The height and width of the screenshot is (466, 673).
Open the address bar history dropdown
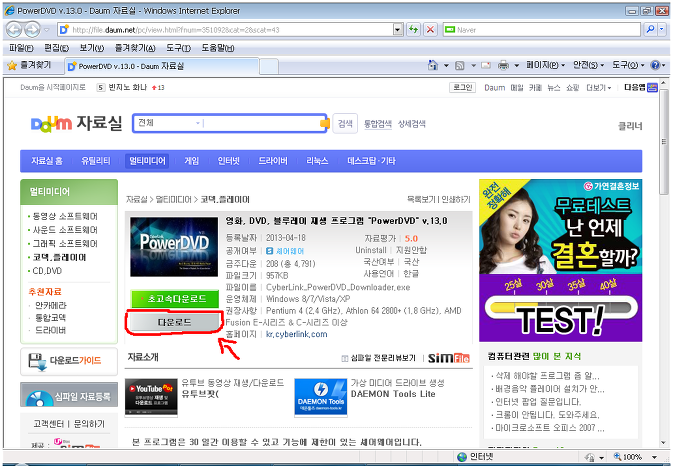(398, 30)
